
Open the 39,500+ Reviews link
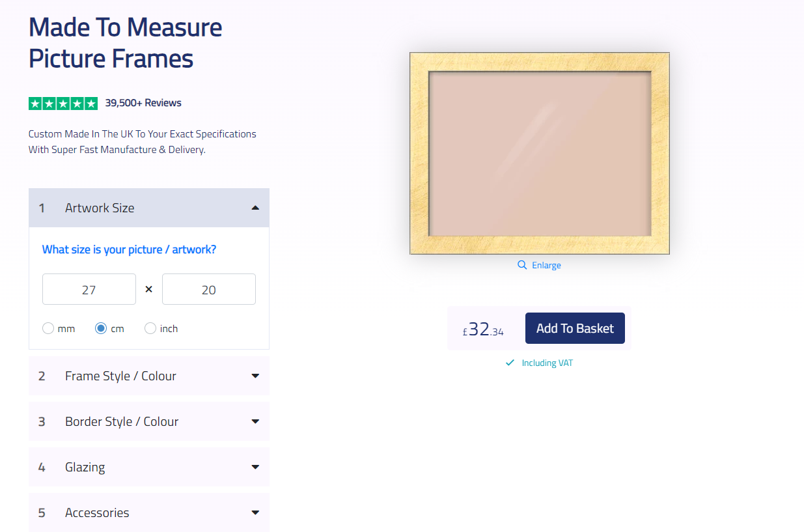(x=143, y=103)
